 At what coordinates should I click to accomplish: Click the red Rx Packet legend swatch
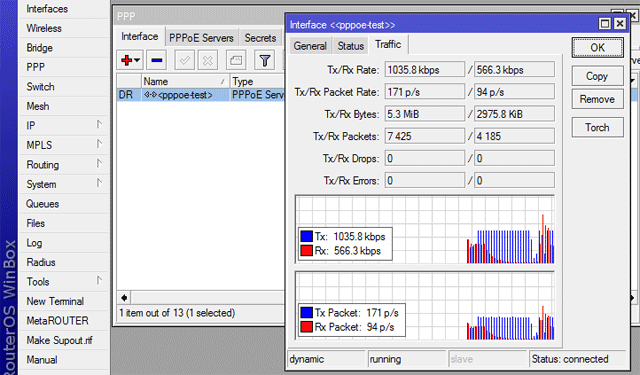(307, 326)
